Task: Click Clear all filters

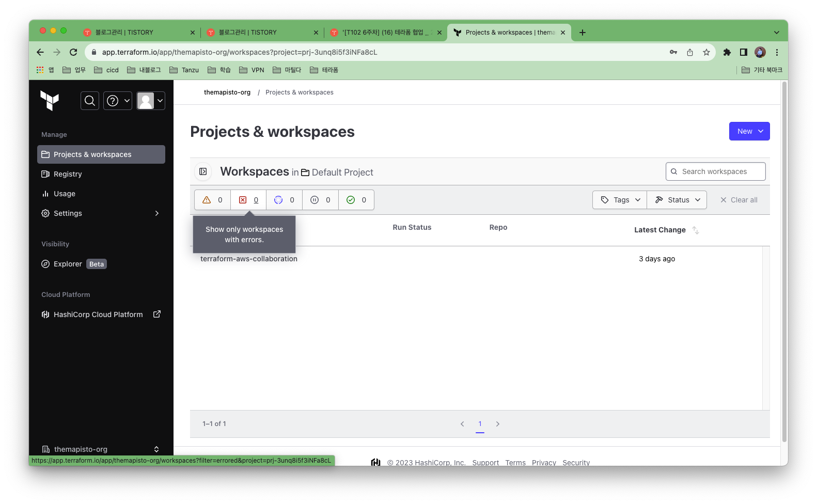Action: tap(739, 200)
